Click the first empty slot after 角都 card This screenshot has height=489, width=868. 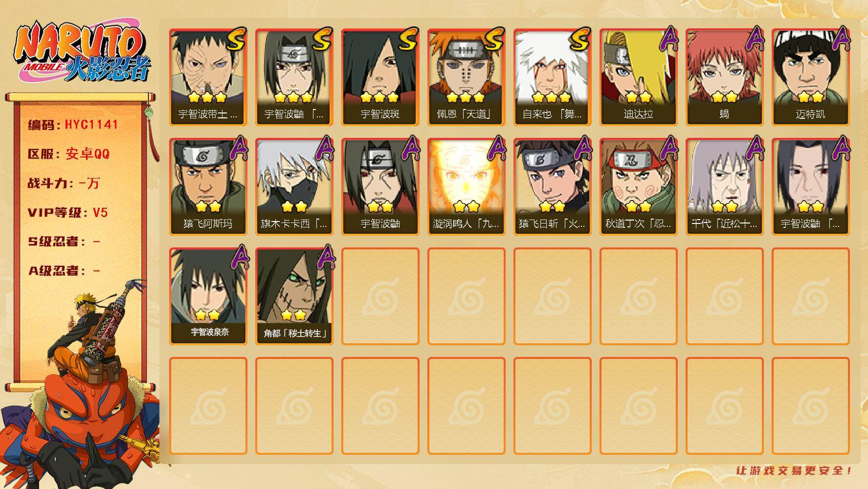click(x=380, y=296)
